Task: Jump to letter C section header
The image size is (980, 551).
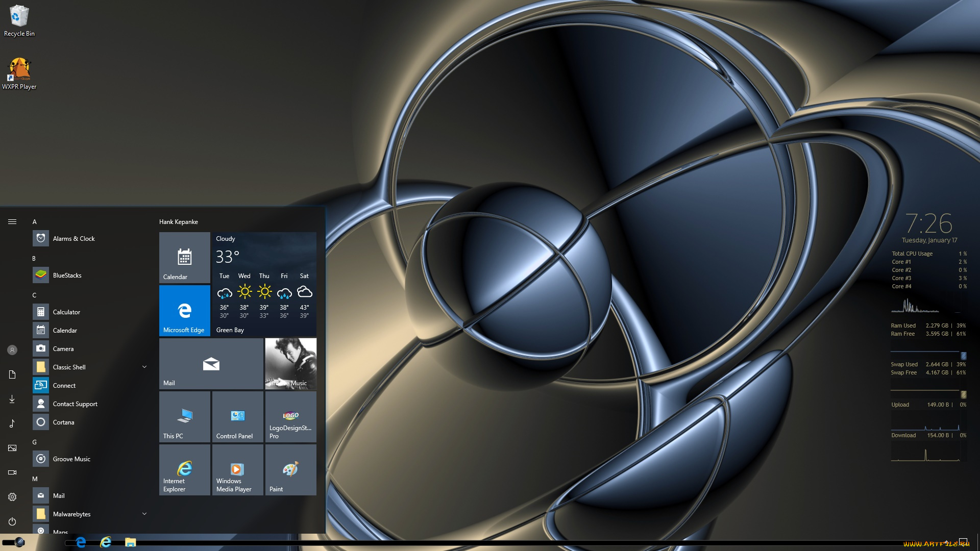Action: 35,295
